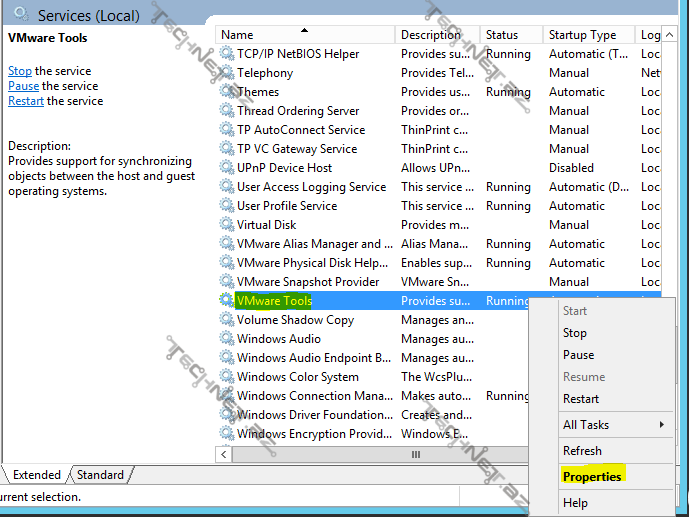Click the Services (Local) magnifier gear icon

[x=21, y=15]
